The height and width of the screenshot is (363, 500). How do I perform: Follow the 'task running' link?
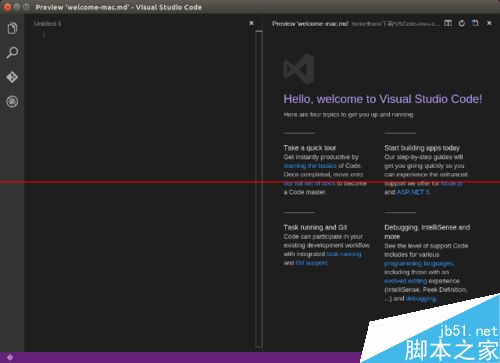[x=344, y=254]
